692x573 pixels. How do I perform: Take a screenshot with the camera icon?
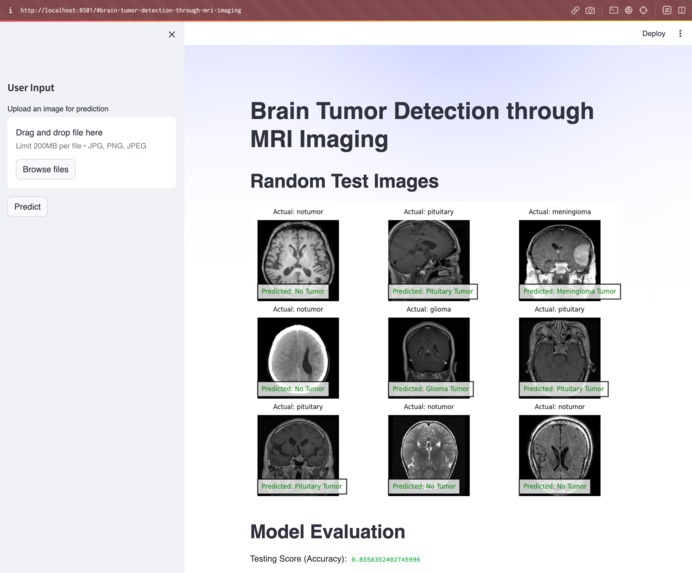pyautogui.click(x=590, y=10)
